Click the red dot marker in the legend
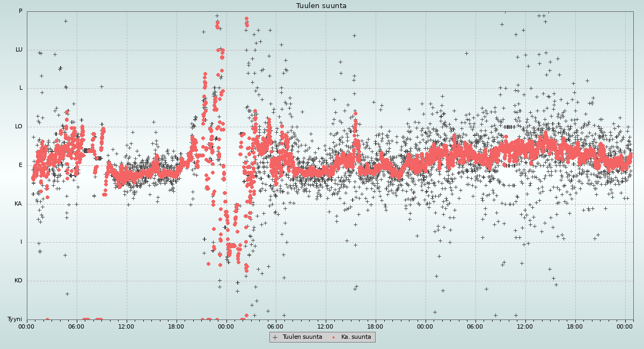The height and width of the screenshot is (349, 644). coord(334,337)
